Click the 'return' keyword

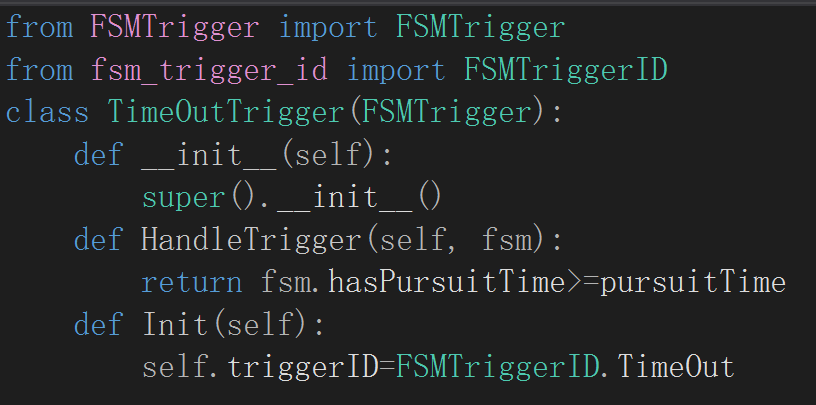coord(192,283)
